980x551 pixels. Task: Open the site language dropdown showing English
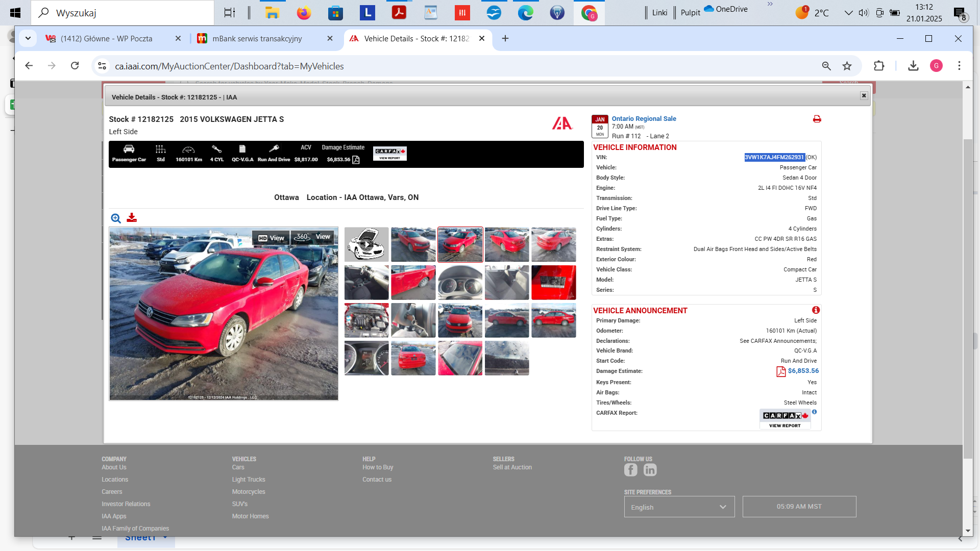[x=679, y=507]
